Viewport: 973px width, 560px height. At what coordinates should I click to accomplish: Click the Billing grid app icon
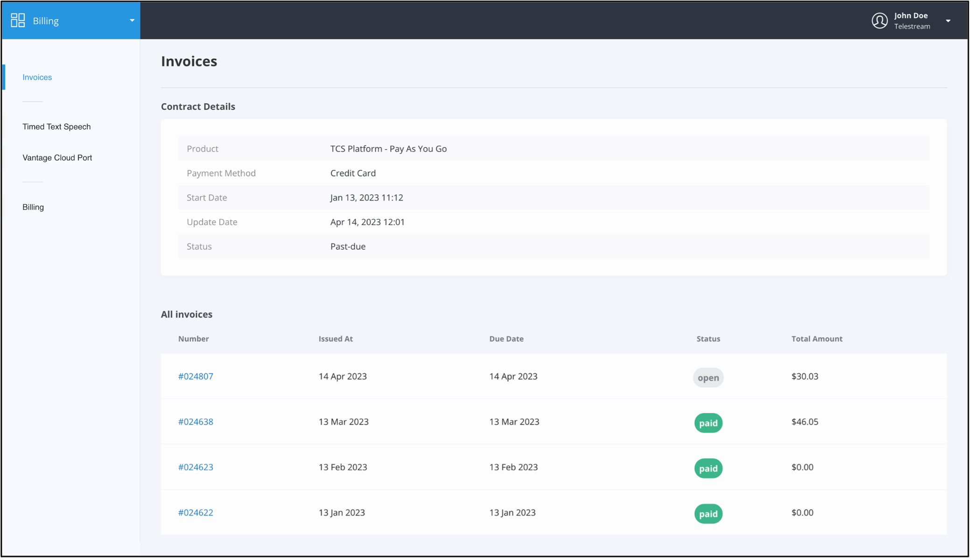(18, 21)
